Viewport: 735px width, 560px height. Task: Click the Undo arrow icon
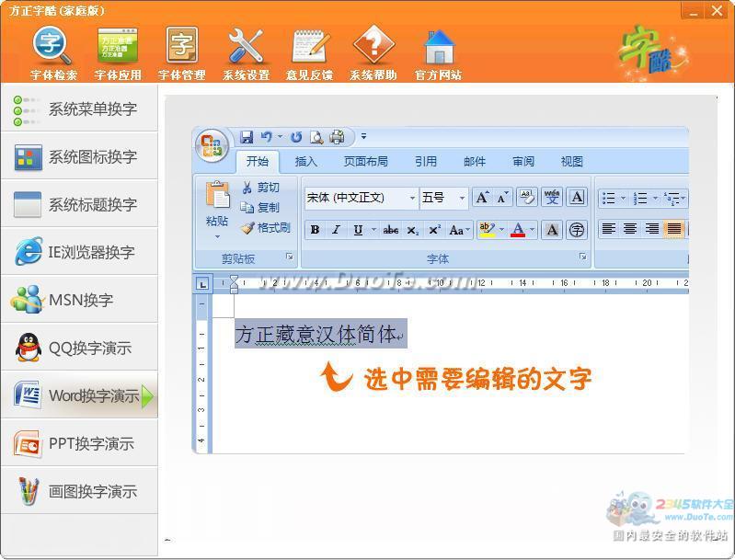(x=266, y=137)
